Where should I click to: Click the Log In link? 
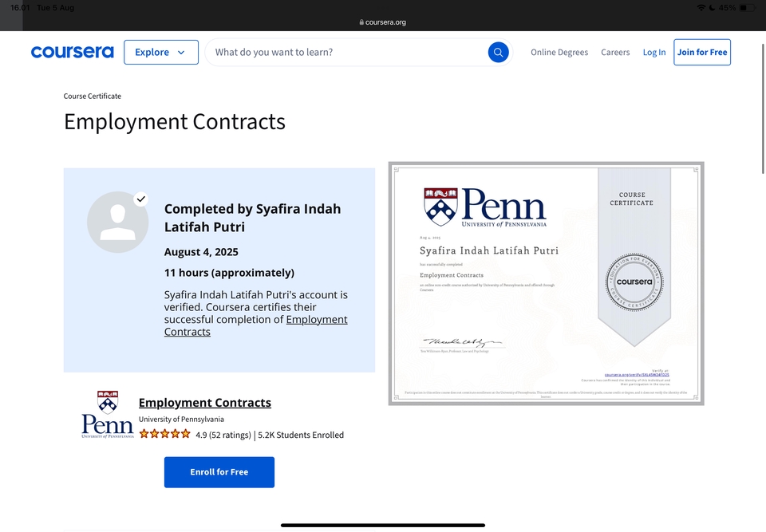(653, 53)
